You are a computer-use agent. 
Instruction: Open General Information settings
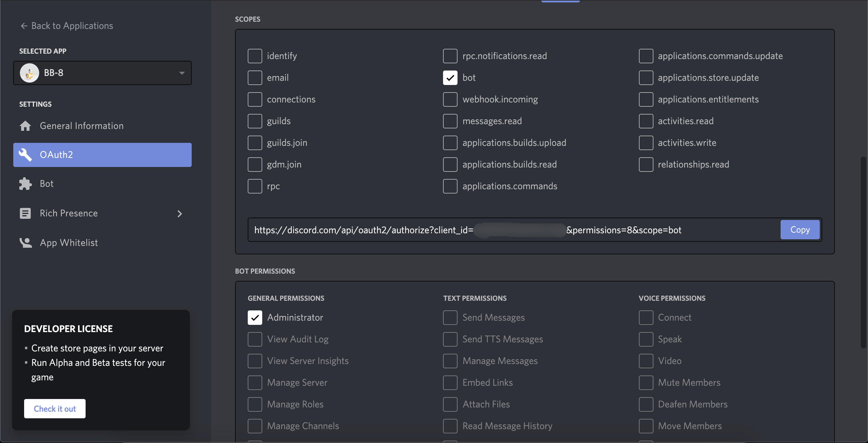click(x=102, y=126)
